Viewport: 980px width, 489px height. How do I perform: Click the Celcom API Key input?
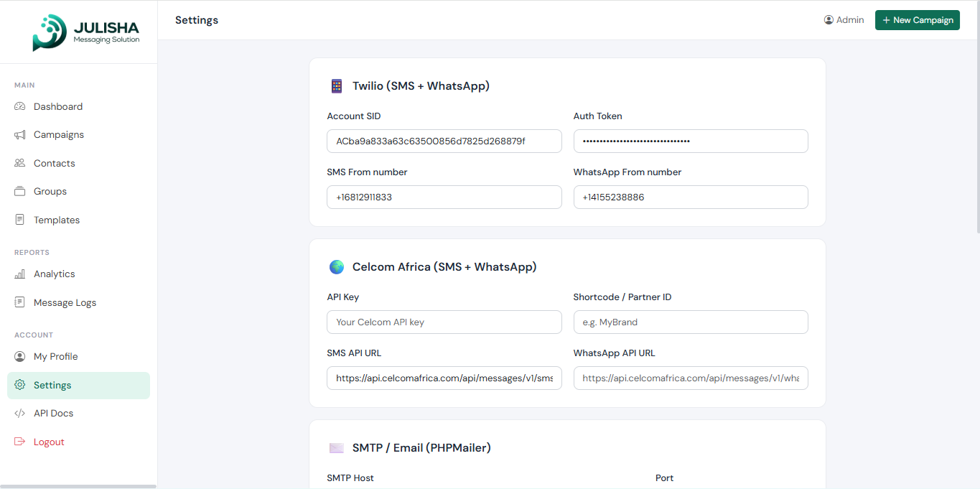pos(444,322)
